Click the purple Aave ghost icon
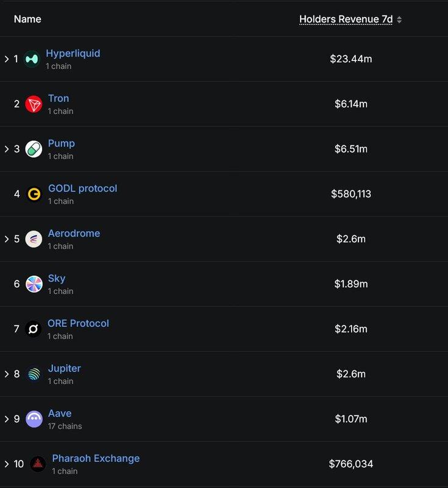448x488 pixels. pos(34,419)
